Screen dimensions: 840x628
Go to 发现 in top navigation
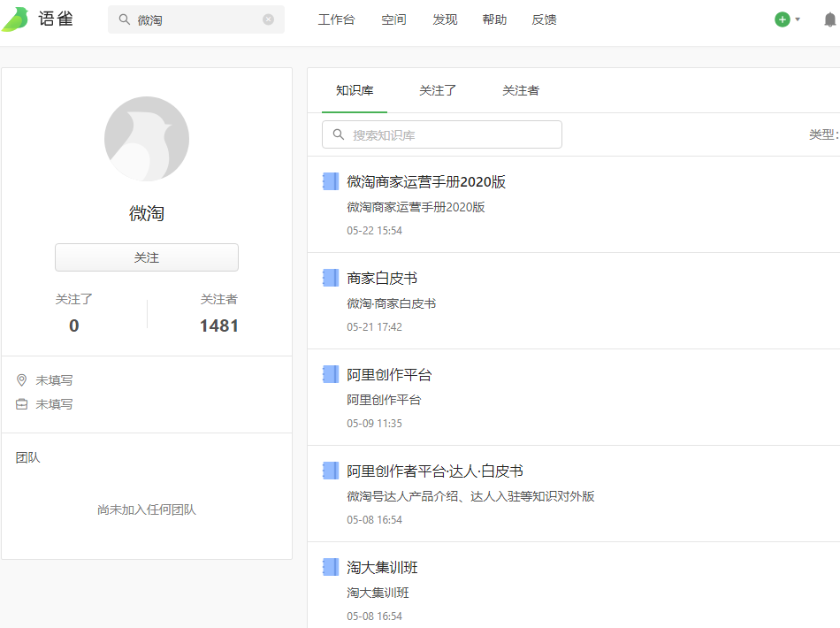[x=445, y=19]
